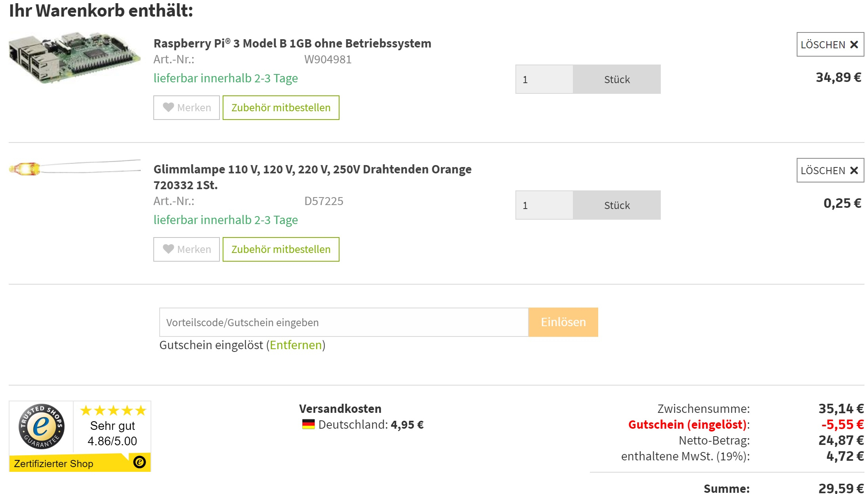Remove the Glimmlampe item with Löschen
The width and height of the screenshot is (868, 494).
pos(830,170)
